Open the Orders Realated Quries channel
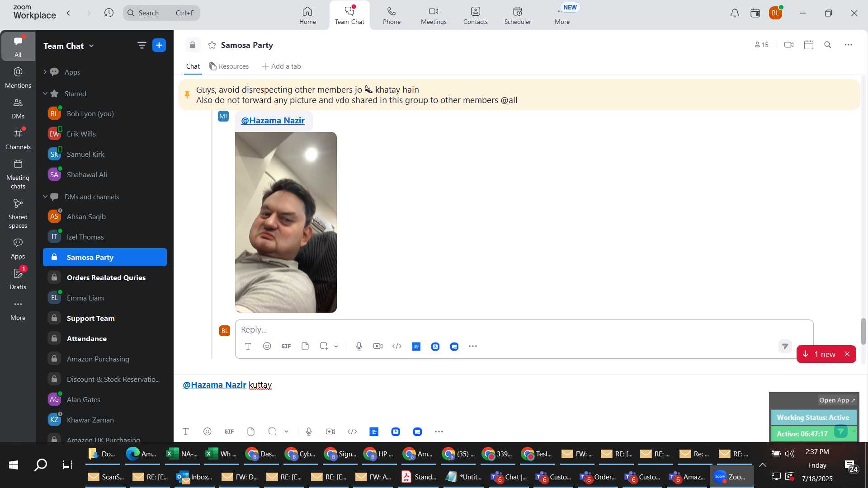This screenshot has width=868, height=488. pos(105,277)
